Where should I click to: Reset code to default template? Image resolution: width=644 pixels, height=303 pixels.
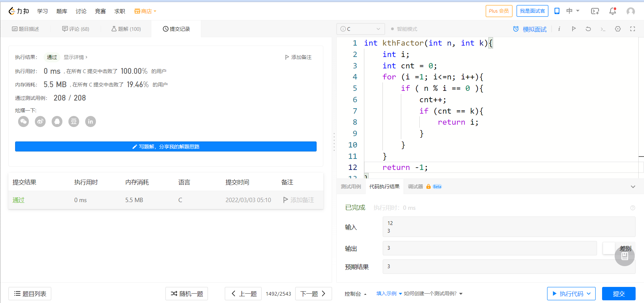pos(588,29)
